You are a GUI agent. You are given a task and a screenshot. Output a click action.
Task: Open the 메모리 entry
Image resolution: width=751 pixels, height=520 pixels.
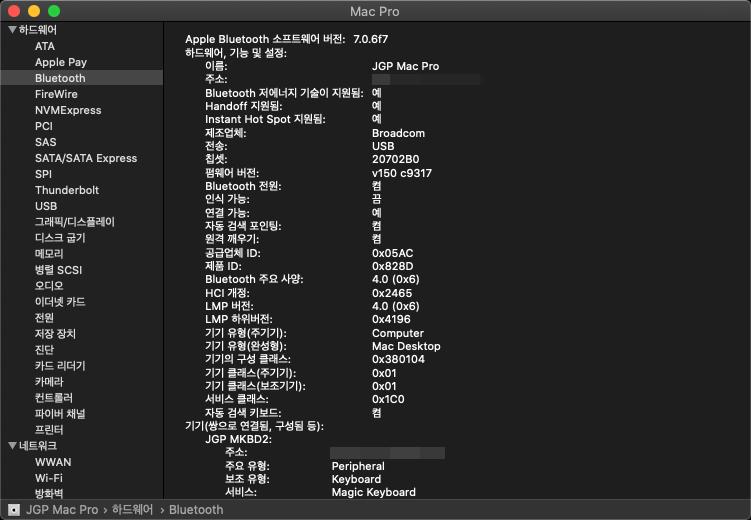coord(49,254)
